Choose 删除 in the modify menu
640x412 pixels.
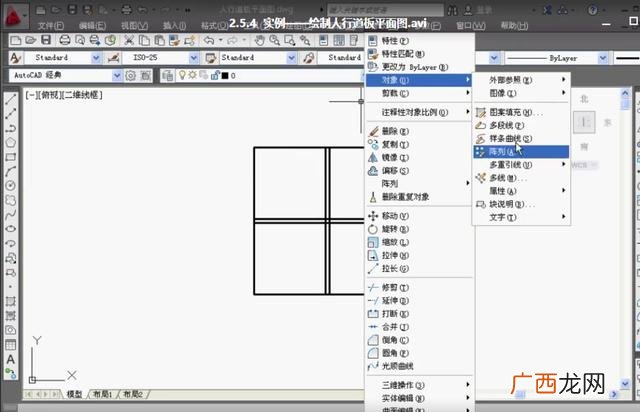pos(420,131)
